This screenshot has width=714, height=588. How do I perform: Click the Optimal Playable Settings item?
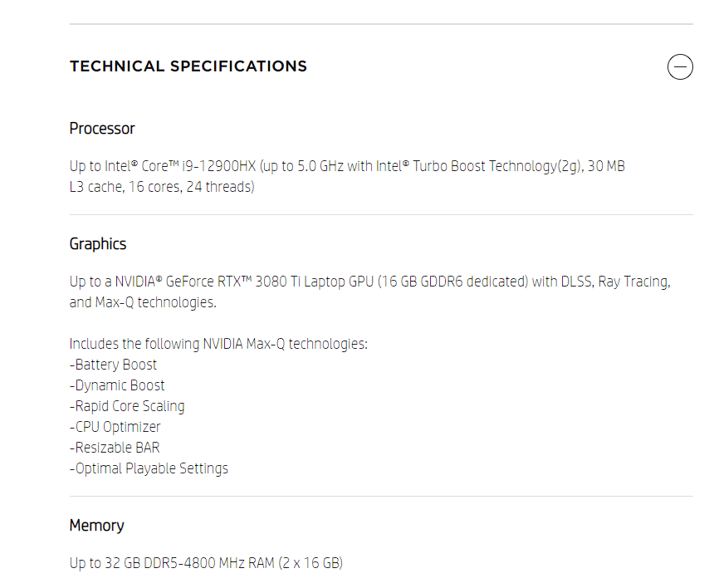coord(149,468)
